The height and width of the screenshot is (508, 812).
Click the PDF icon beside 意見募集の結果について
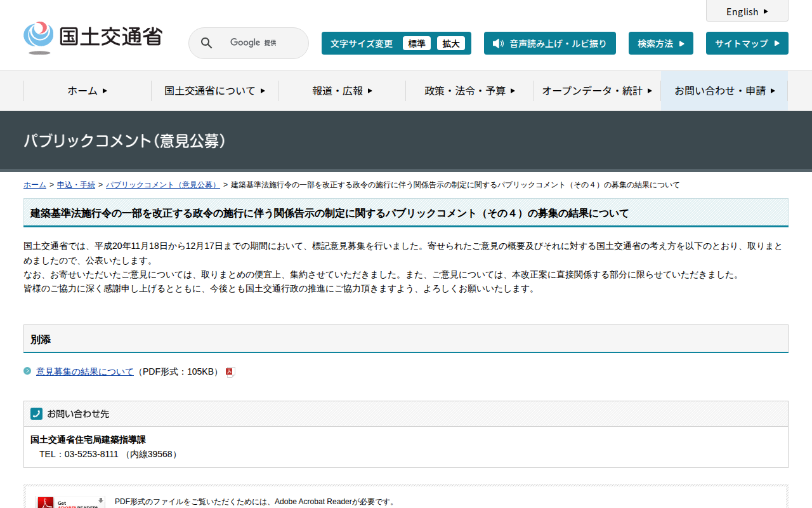230,372
